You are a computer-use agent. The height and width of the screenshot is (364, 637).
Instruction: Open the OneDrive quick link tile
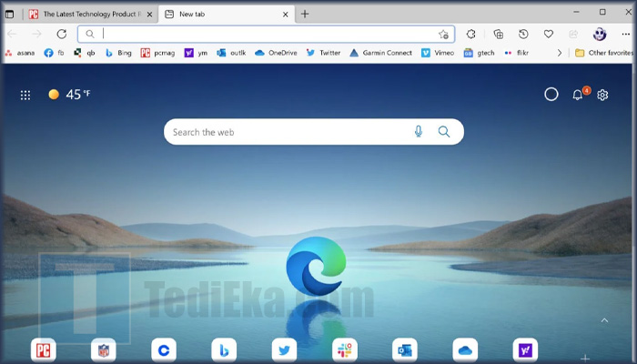coord(465,350)
